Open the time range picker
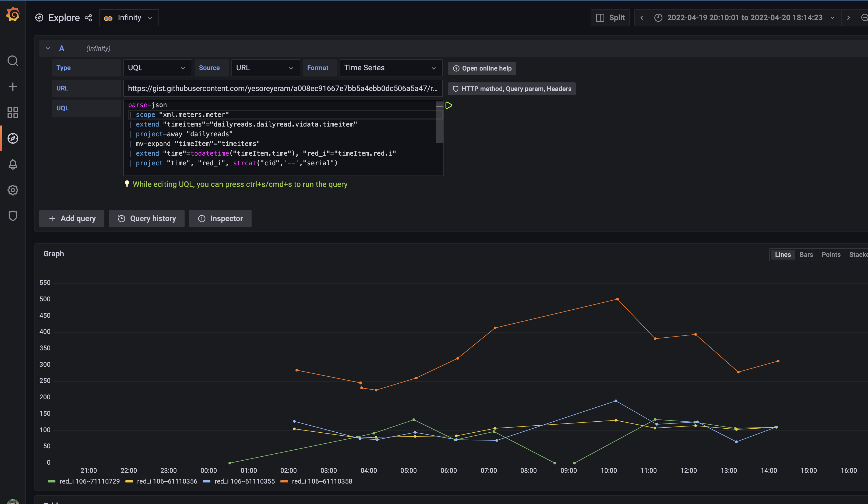 (744, 17)
